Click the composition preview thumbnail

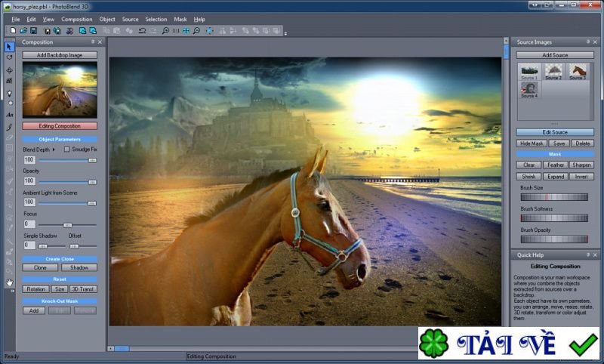tap(60, 90)
